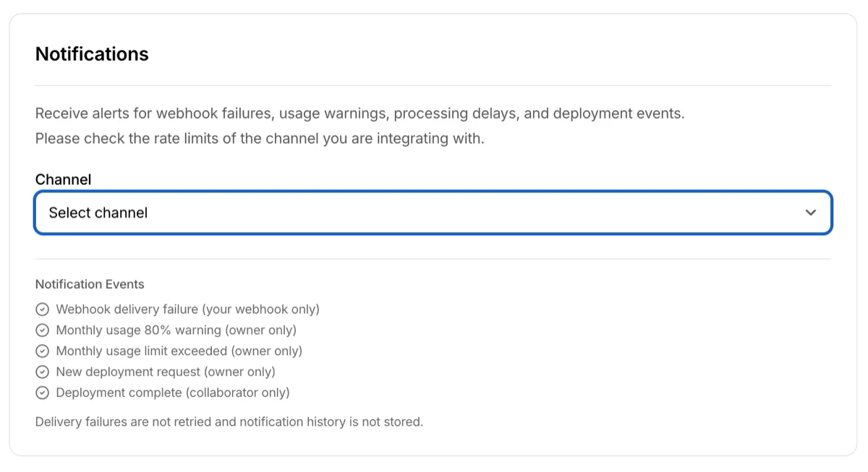This screenshot has width=868, height=472.
Task: Click the chevron icon inside the channel selector
Action: [x=810, y=213]
